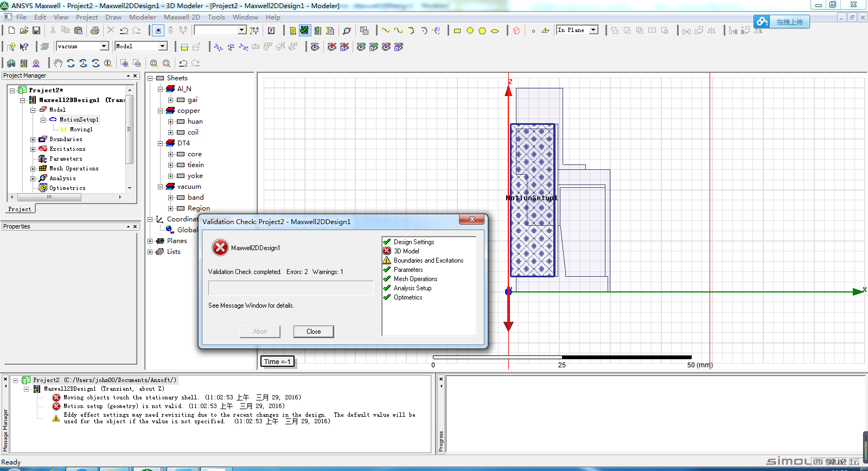Switch to the Project tab
The width and height of the screenshot is (868, 471).
[20, 209]
